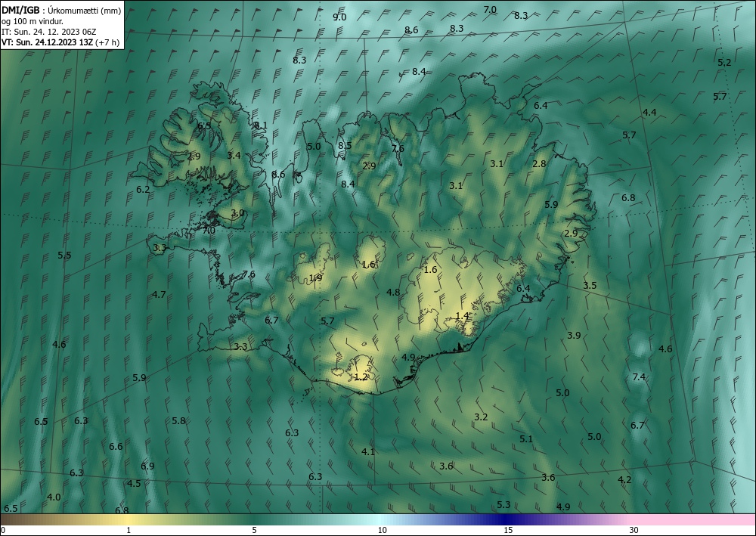
Task: Click the '15' tick on the color scale
Action: (x=508, y=531)
